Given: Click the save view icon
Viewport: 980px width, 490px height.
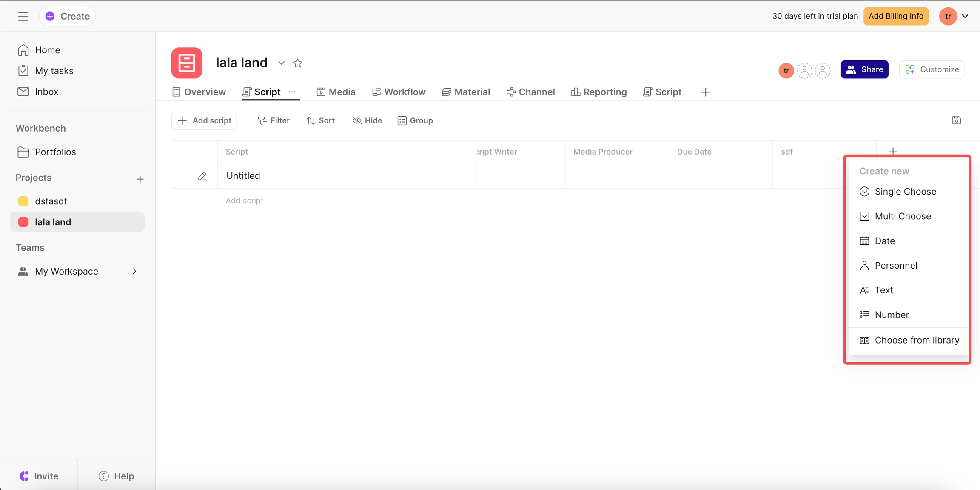Looking at the screenshot, I should pos(956,120).
